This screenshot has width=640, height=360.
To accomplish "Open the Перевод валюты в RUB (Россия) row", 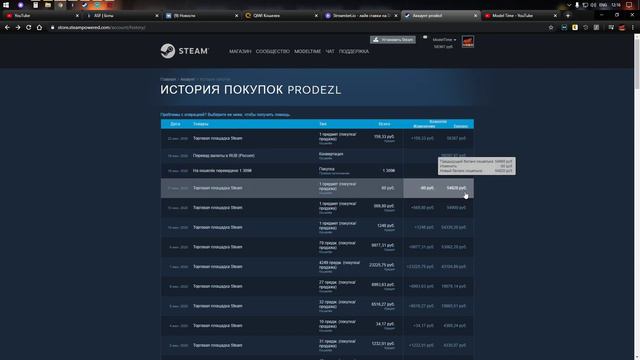I will coord(317,156).
